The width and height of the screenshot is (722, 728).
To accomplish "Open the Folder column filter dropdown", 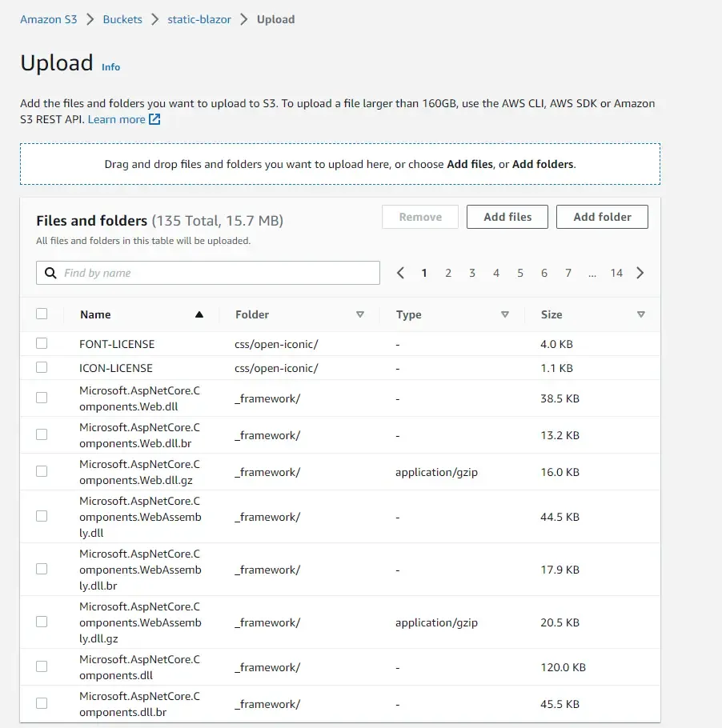I will pos(360,314).
